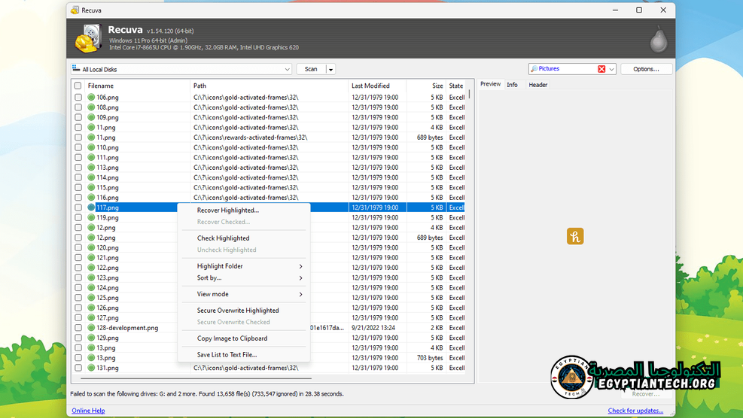Open the All Local Disks drive dropdown
This screenshot has height=418, width=743.
pos(287,69)
